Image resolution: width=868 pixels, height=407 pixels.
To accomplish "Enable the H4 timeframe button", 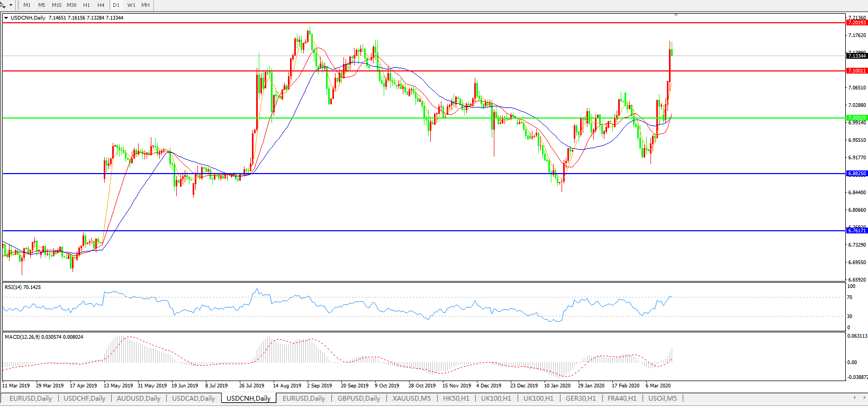I will coord(101,5).
